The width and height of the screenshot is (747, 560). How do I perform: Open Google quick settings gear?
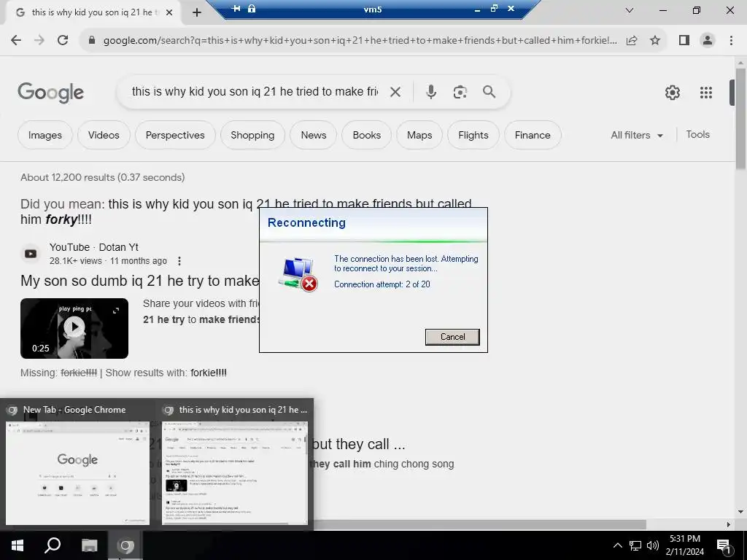[672, 93]
